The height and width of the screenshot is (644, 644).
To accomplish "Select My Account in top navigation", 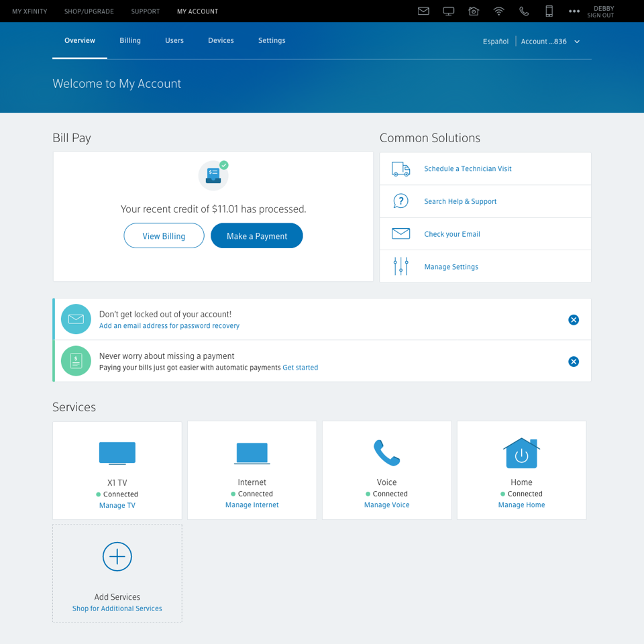I will pos(197,11).
